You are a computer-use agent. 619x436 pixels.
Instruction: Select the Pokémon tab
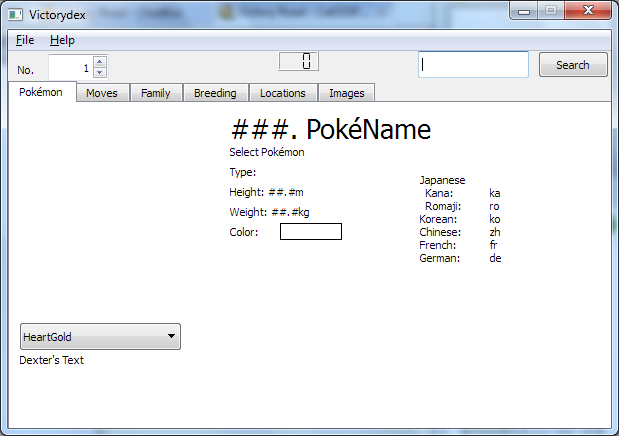pos(41,92)
